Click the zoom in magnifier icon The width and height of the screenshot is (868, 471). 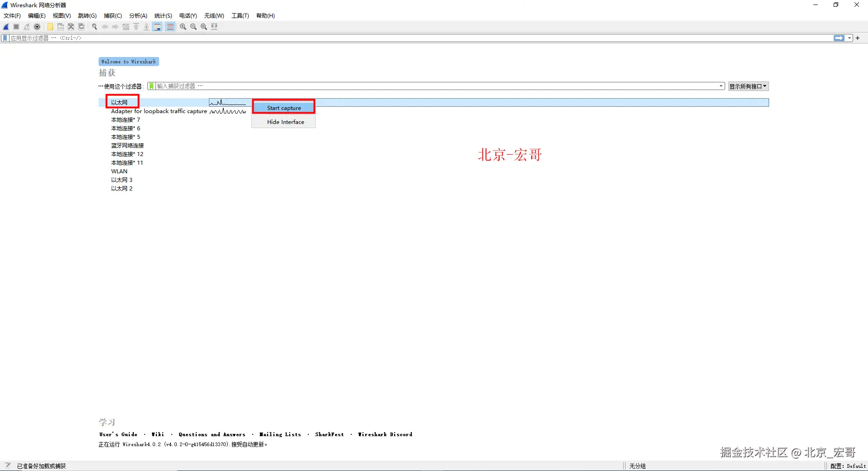pos(183,27)
